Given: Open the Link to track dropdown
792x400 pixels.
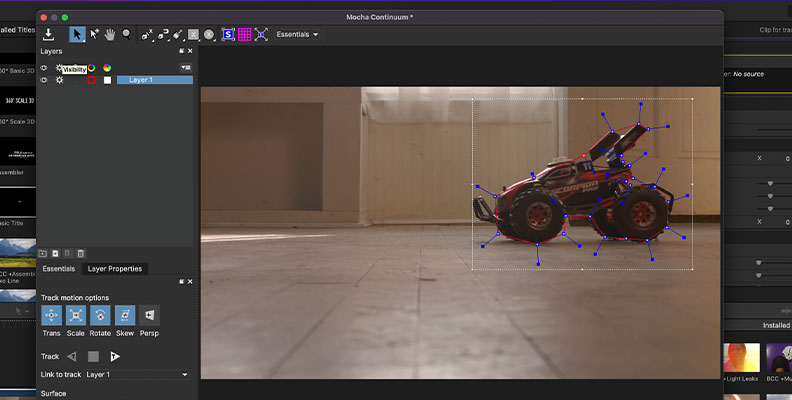Looking at the screenshot, I should (x=137, y=375).
